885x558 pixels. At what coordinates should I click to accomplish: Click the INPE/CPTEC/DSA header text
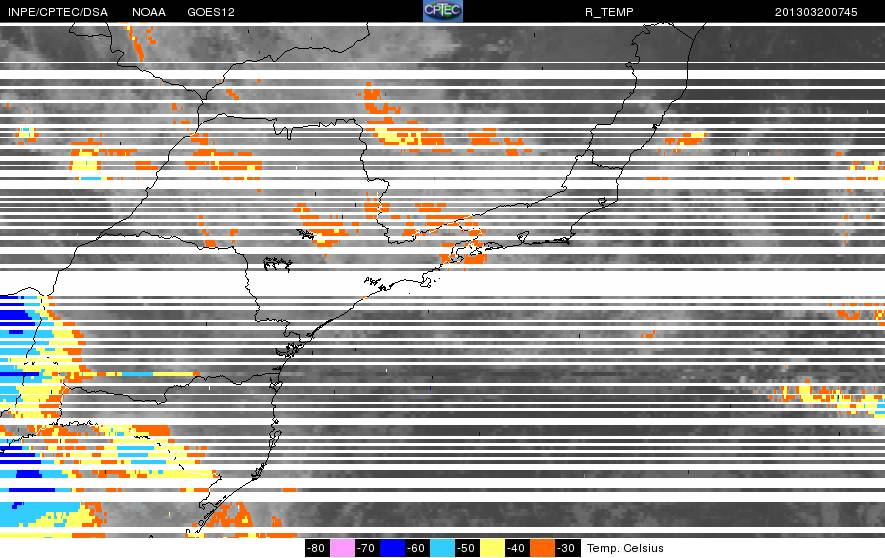click(x=58, y=12)
